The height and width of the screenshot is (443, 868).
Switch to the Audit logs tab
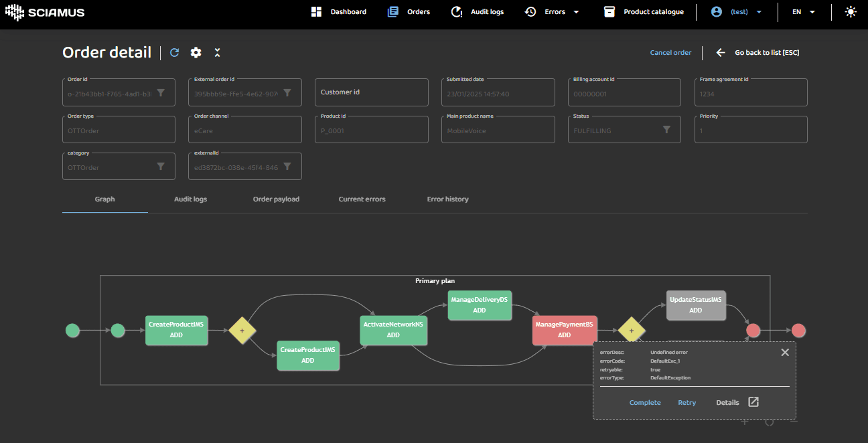click(190, 199)
